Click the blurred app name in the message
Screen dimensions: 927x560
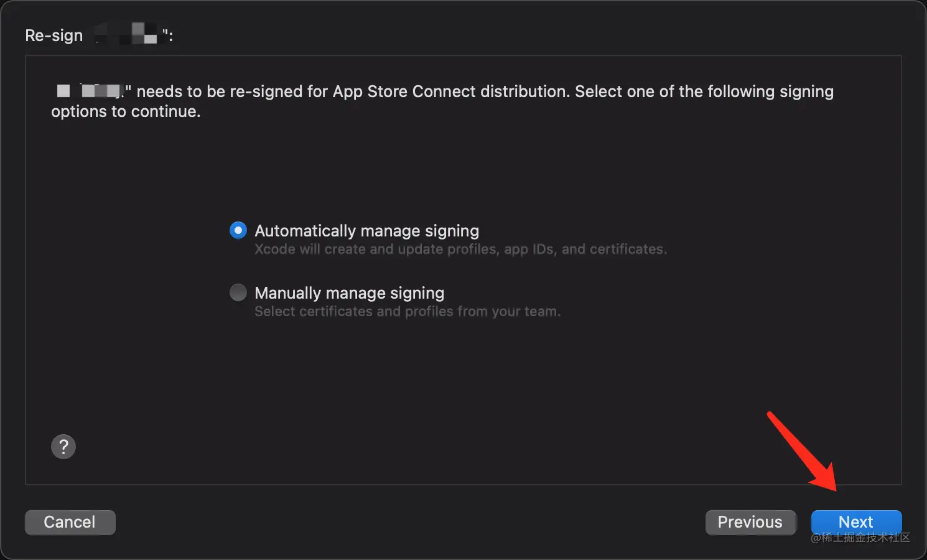[x=90, y=91]
